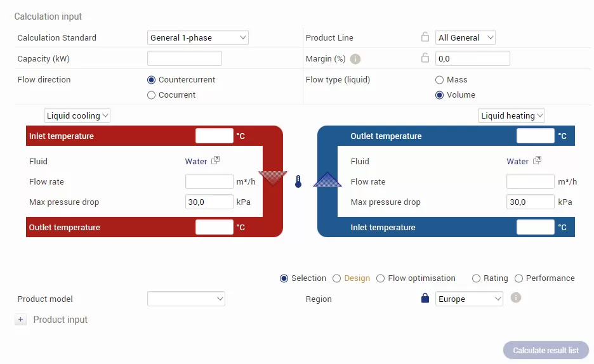Click the thermometer icon between the flows
Screen dimensions: 594x364
(x=298, y=182)
